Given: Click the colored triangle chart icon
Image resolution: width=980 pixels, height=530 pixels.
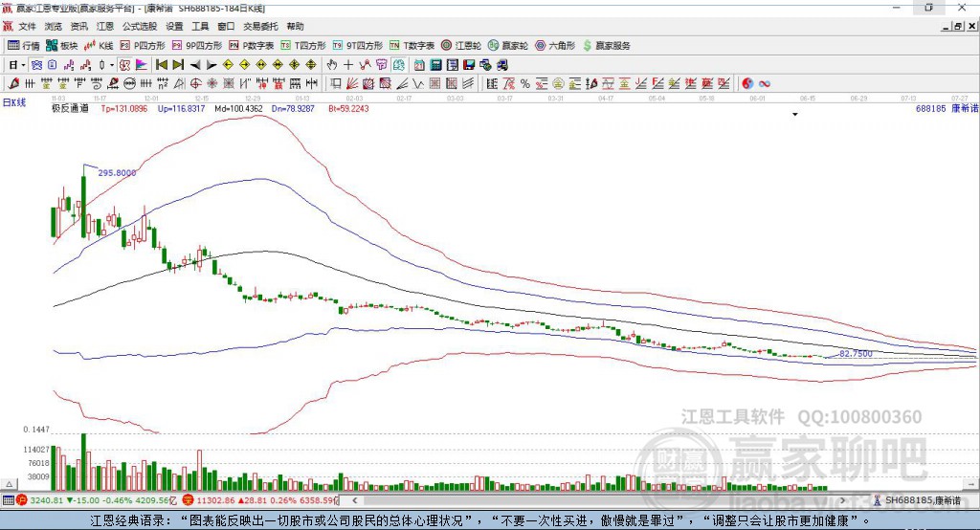Looking at the screenshot, I should [x=142, y=64].
